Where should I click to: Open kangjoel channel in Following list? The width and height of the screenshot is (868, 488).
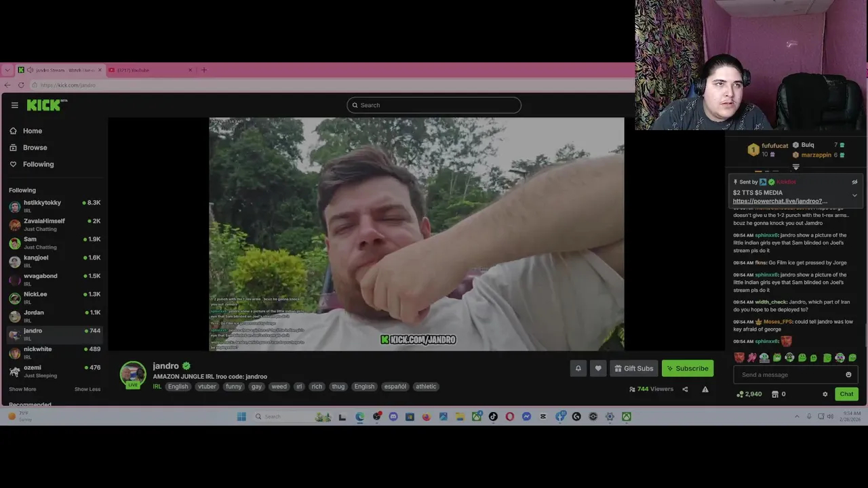(x=54, y=261)
